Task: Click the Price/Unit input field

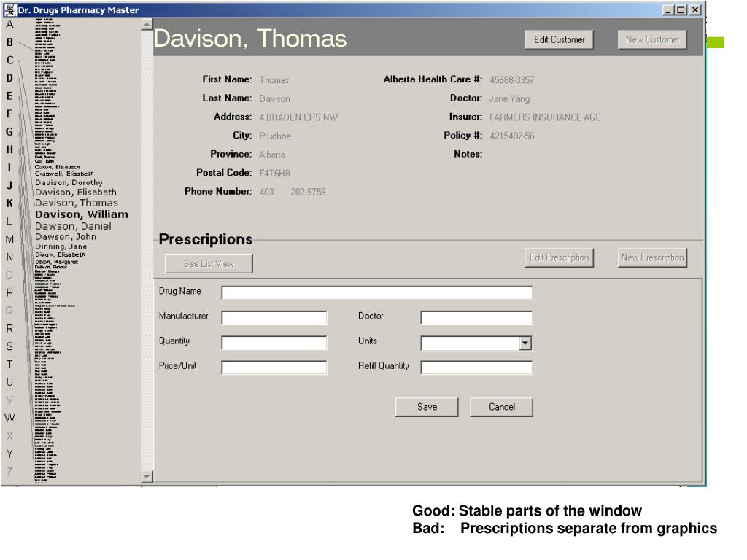Action: pyautogui.click(x=274, y=367)
